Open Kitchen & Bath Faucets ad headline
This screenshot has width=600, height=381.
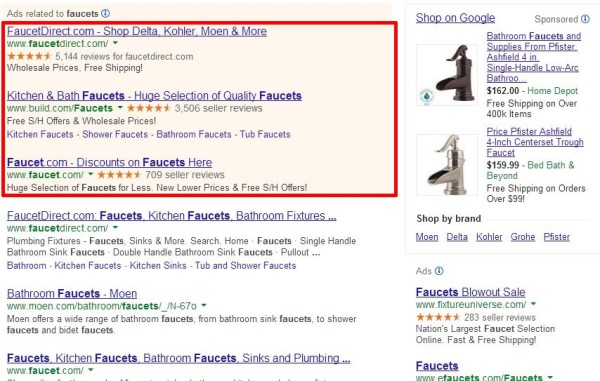(154, 95)
